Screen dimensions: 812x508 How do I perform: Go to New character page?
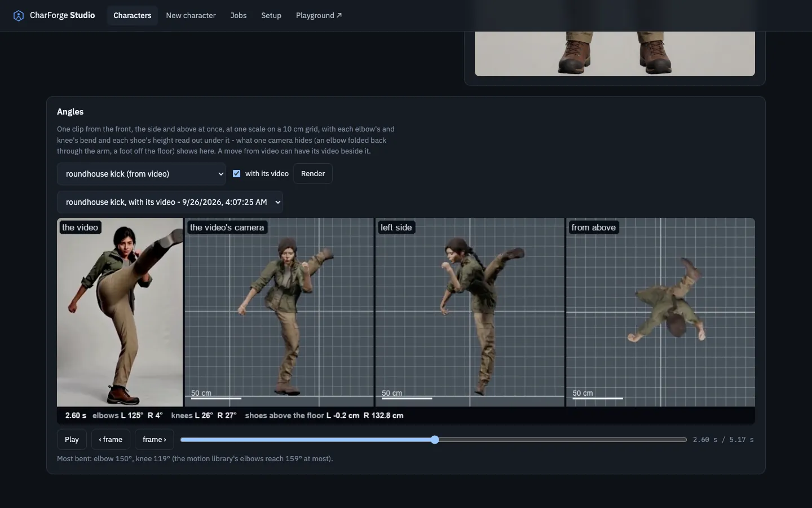pyautogui.click(x=191, y=15)
